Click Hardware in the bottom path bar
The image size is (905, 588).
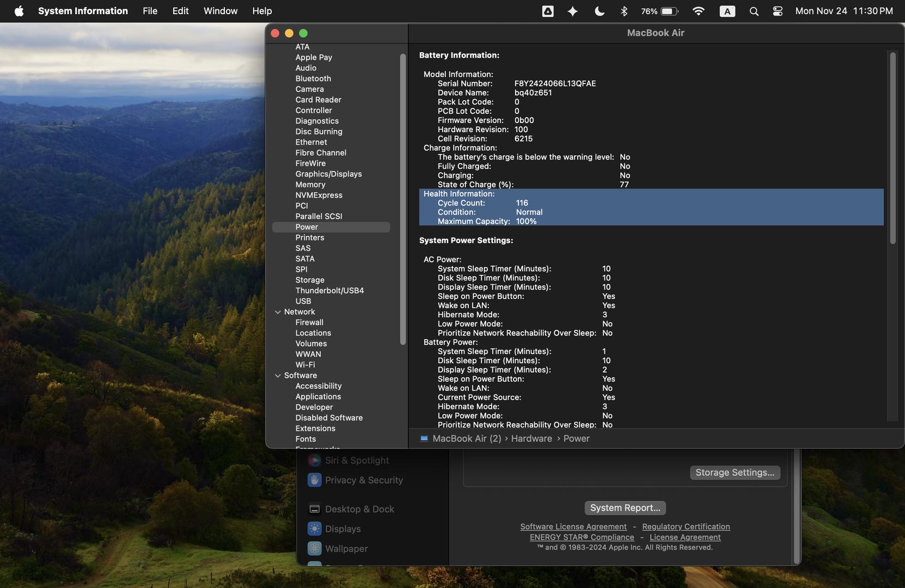pos(531,438)
